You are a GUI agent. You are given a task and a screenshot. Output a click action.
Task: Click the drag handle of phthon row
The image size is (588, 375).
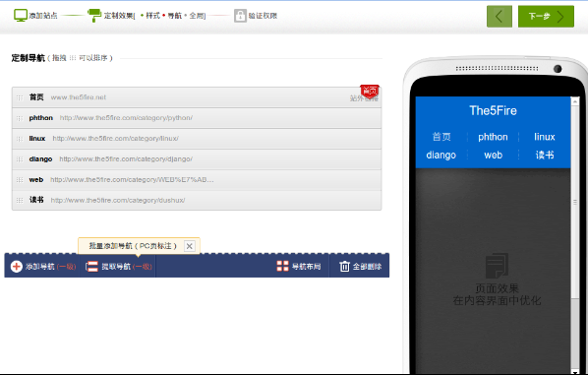pyautogui.click(x=20, y=118)
